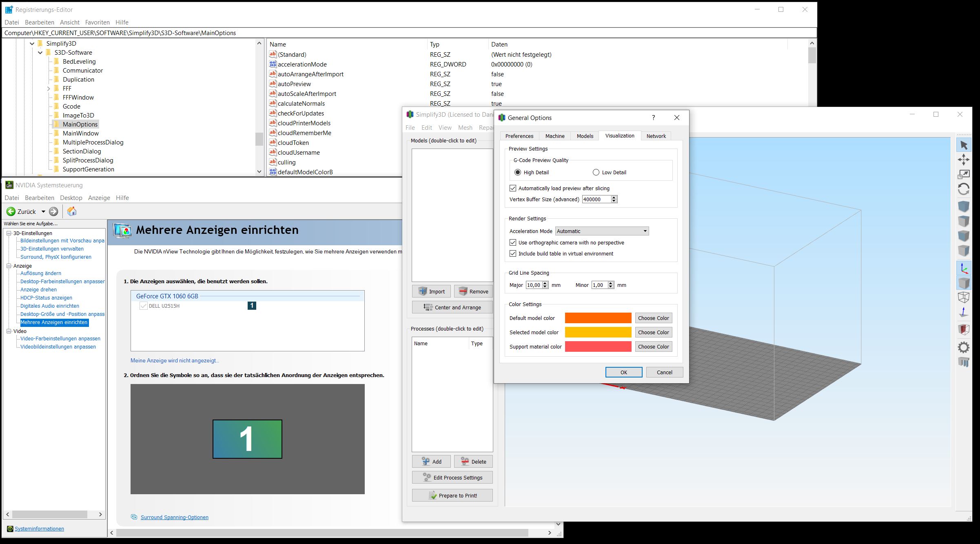Toggle the show normals arrow icon

964,312
